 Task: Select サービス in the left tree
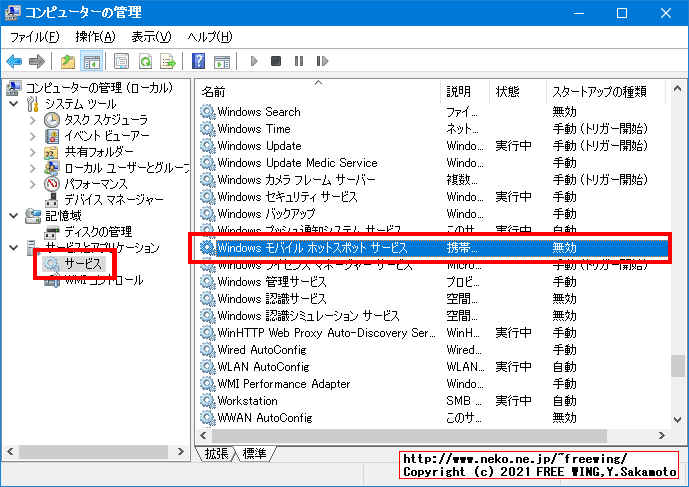pos(83,263)
